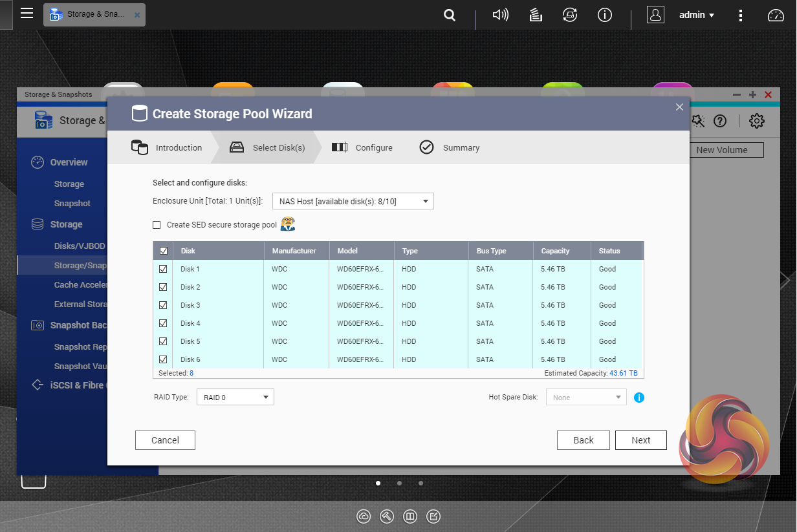
Task: Open Disks/VJBOD in sidebar
Action: (x=80, y=246)
